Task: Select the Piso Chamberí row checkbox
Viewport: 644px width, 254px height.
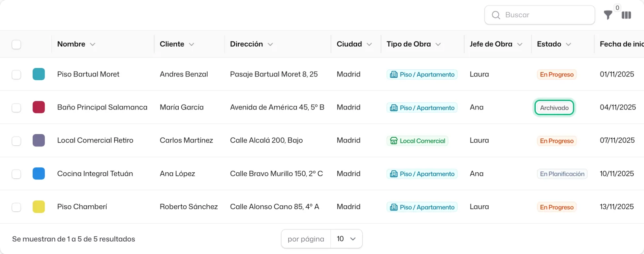Action: coord(16,207)
